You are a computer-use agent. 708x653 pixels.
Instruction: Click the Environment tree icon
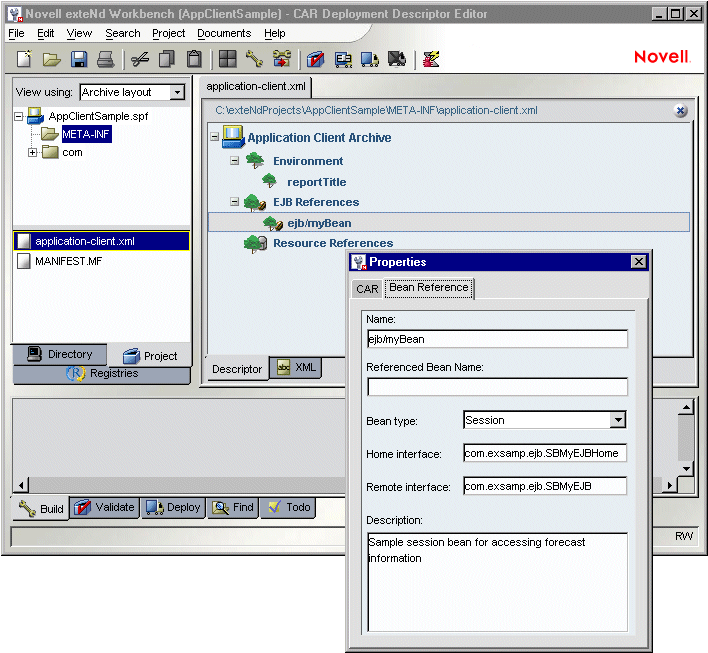tap(255, 160)
